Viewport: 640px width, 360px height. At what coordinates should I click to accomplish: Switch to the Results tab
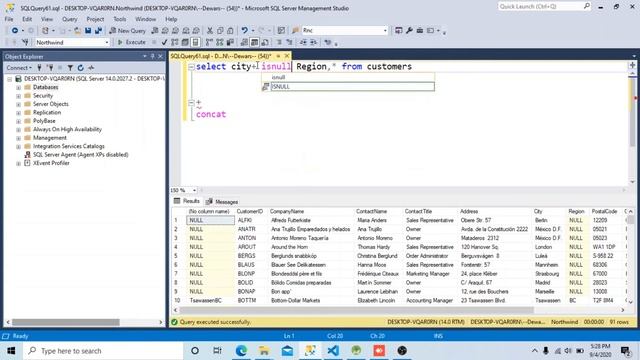(x=187, y=201)
